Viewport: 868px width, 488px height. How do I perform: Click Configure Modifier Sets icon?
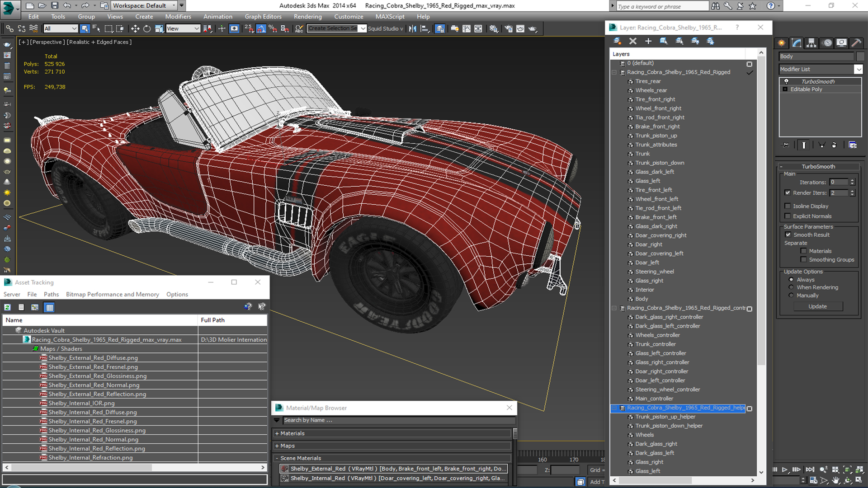(853, 145)
